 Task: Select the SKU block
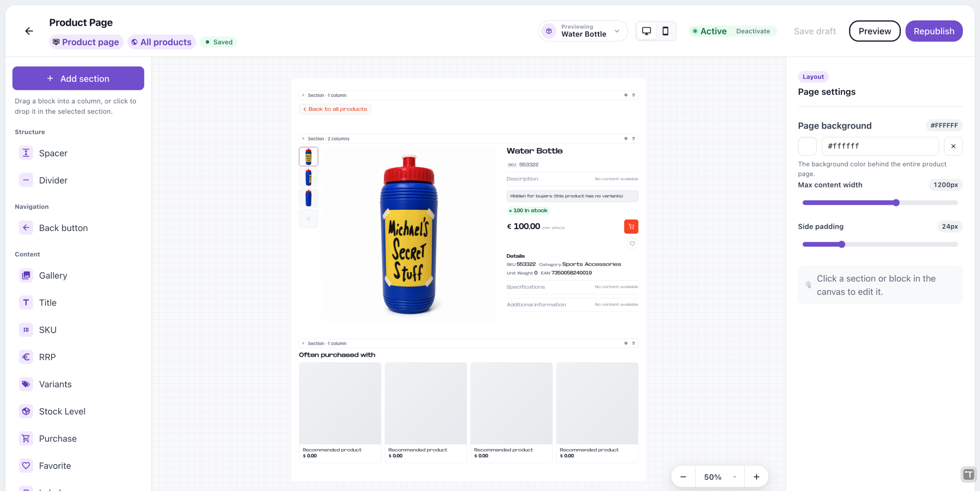pos(78,330)
